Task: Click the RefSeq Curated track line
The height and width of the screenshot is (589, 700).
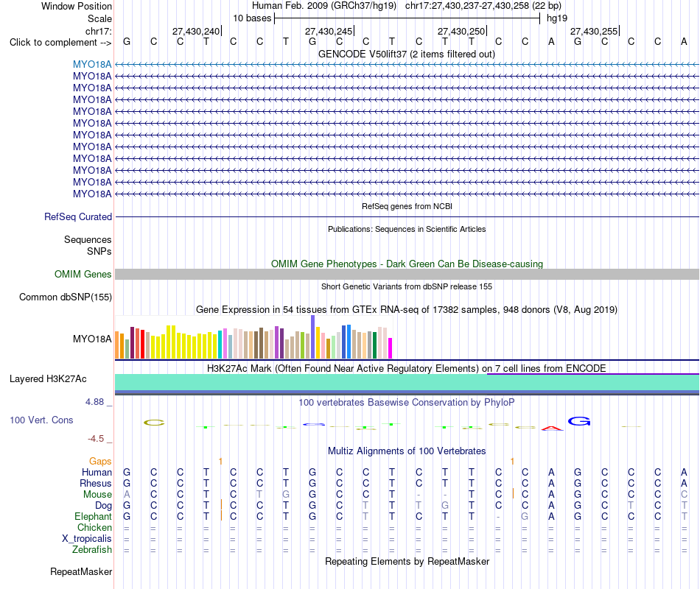Action: pyautogui.click(x=407, y=217)
